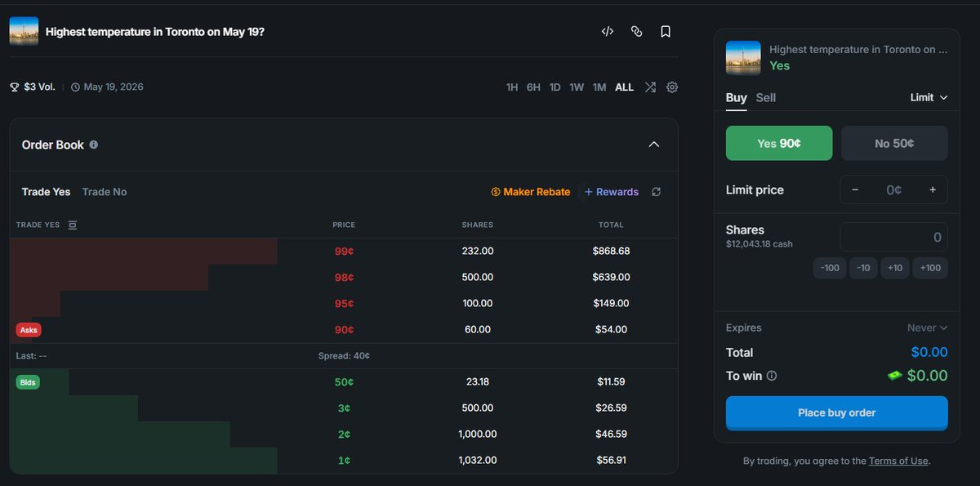Open the Limit order type dropdown
Viewport: 980px width, 486px height.
coord(929,97)
